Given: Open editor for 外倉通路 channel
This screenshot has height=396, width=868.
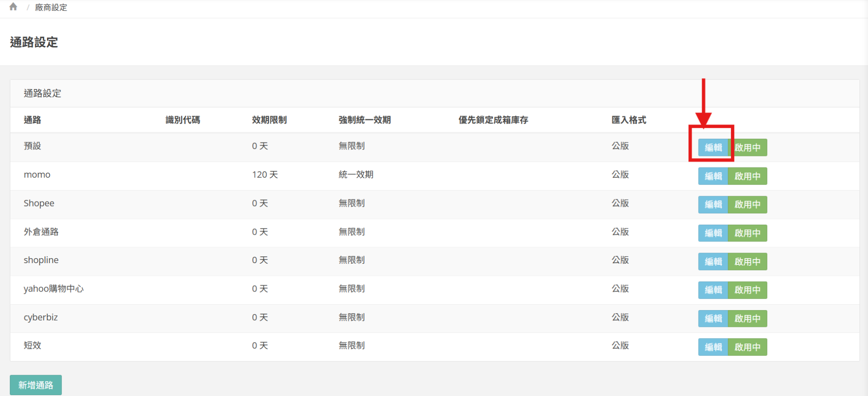Looking at the screenshot, I should pyautogui.click(x=713, y=233).
